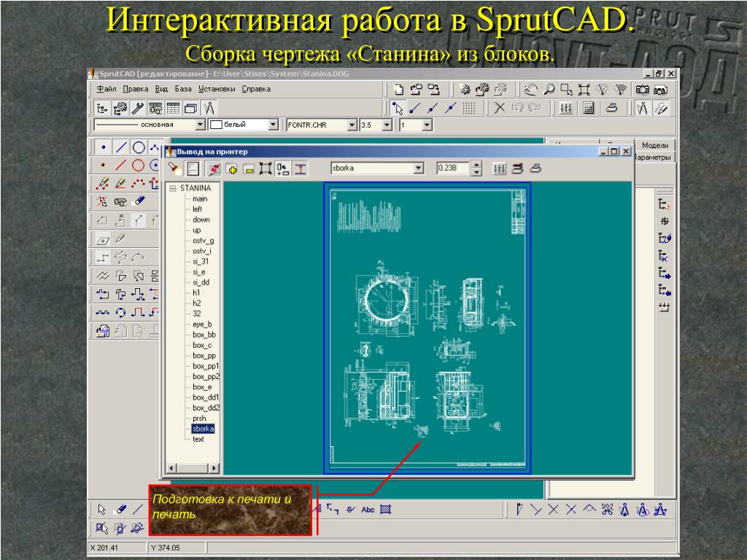This screenshot has width=747, height=560.
Task: Increase the scale value with up spinner
Action: [x=476, y=164]
